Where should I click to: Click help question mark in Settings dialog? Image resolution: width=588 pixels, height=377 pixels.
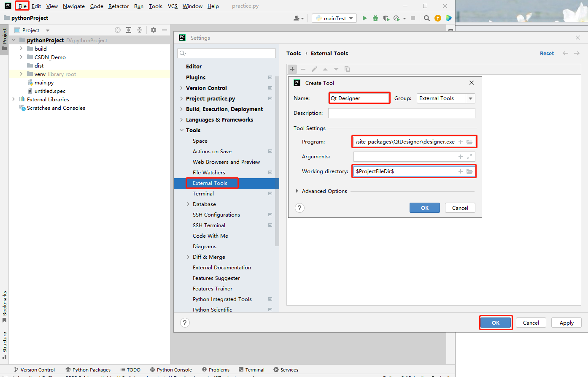point(185,323)
